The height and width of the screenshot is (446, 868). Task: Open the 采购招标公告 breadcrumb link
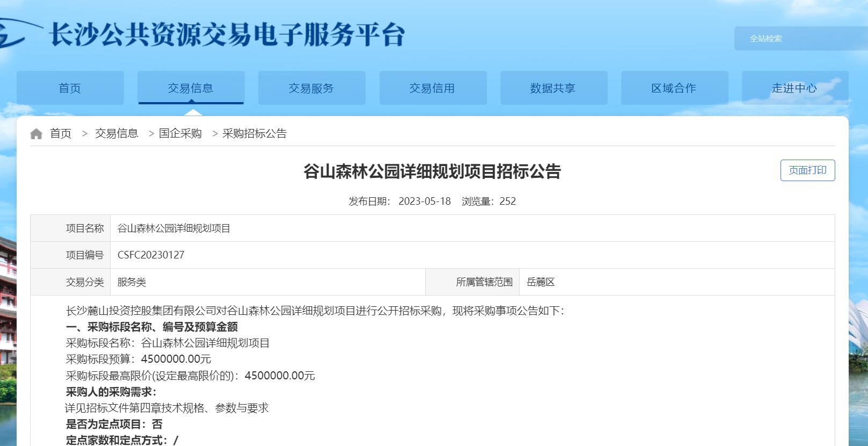point(254,133)
